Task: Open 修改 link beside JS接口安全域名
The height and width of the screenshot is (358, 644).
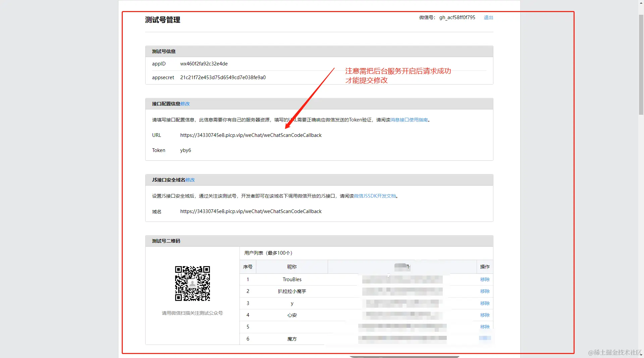Action: click(190, 180)
